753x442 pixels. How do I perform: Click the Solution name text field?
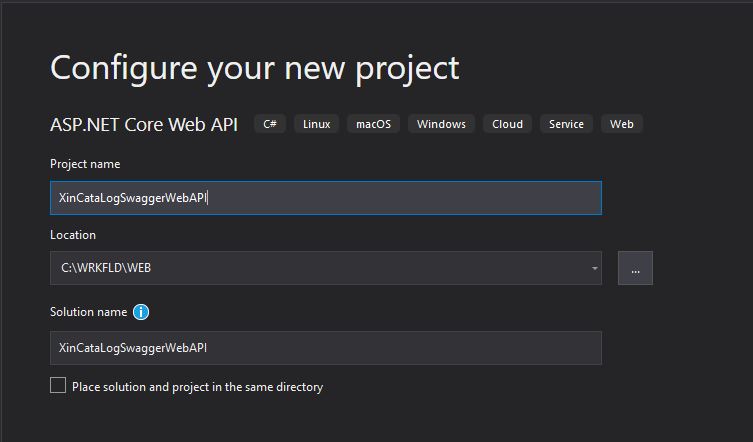point(326,348)
